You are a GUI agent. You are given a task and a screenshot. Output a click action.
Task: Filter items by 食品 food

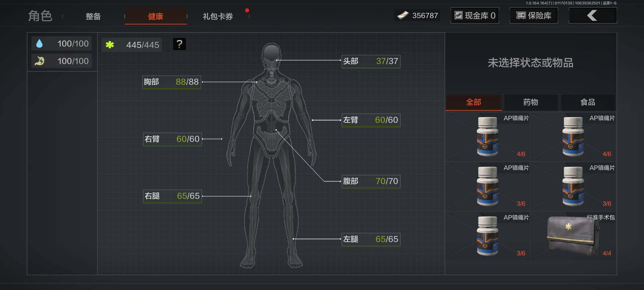pyautogui.click(x=588, y=102)
